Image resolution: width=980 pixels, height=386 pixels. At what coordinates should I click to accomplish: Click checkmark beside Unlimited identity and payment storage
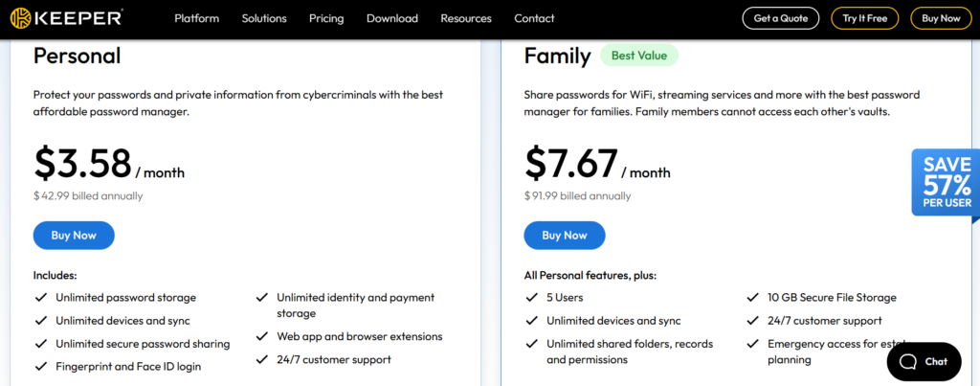pos(262,297)
